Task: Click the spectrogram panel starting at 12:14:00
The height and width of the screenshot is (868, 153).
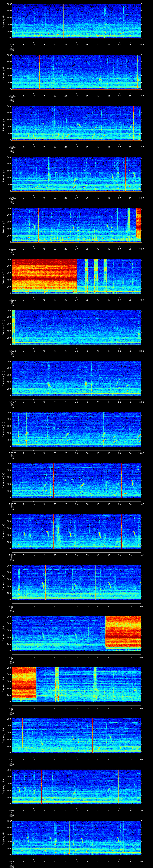Action: pos(77,685)
